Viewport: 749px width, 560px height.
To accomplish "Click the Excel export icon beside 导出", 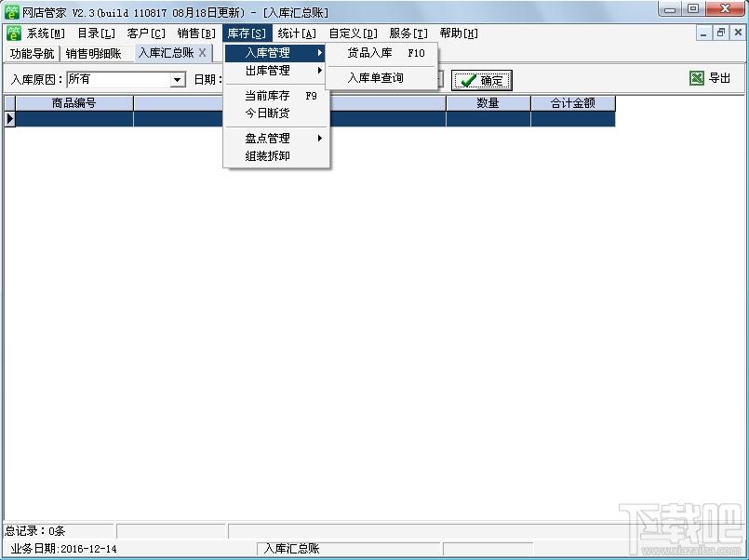I will [697, 78].
